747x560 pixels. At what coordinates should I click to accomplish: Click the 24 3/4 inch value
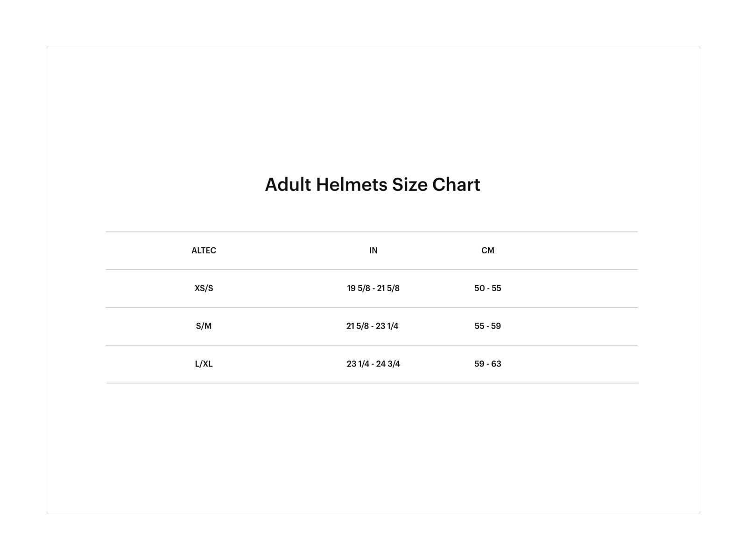tap(388, 364)
